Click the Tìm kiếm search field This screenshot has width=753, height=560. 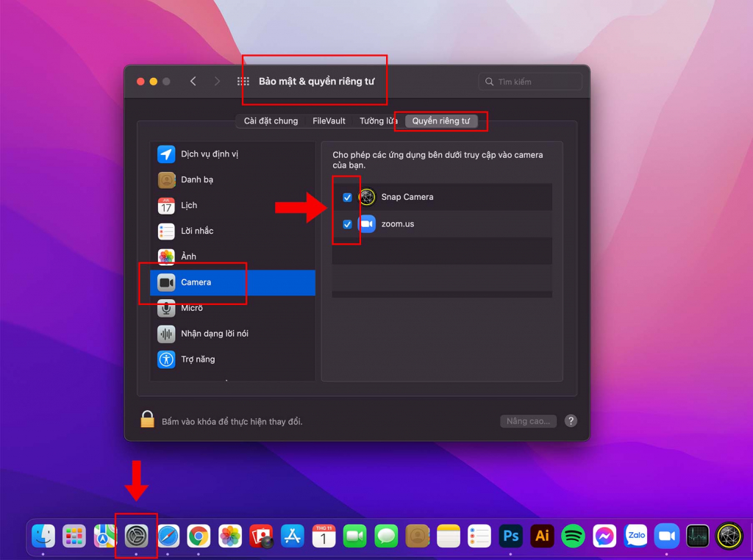point(530,82)
